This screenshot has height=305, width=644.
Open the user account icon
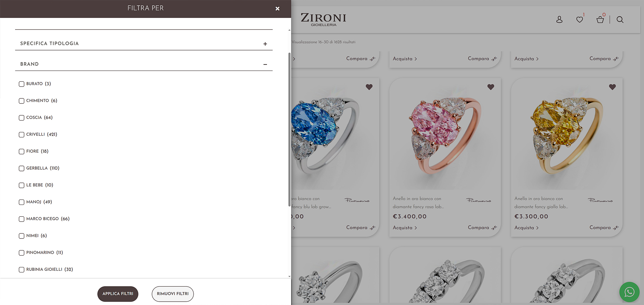pos(559,19)
